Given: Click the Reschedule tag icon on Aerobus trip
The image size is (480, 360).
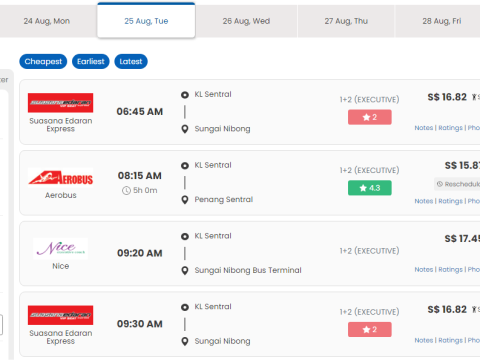Looking at the screenshot, I should (440, 184).
